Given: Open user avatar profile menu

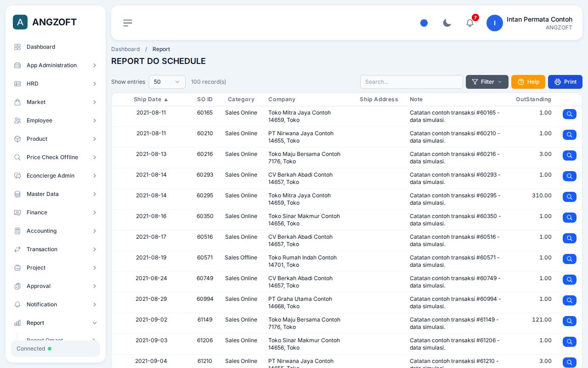Looking at the screenshot, I should (495, 23).
